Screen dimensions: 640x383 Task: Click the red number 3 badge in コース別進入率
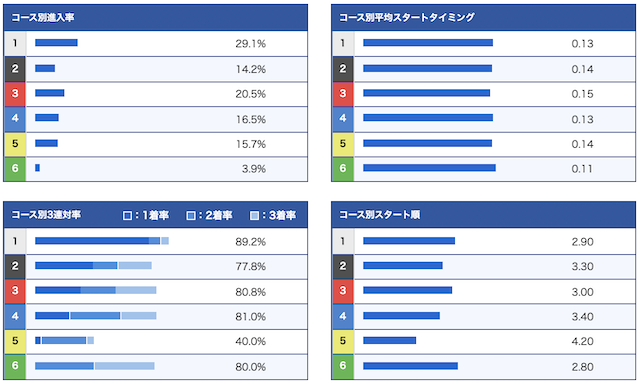[15, 94]
